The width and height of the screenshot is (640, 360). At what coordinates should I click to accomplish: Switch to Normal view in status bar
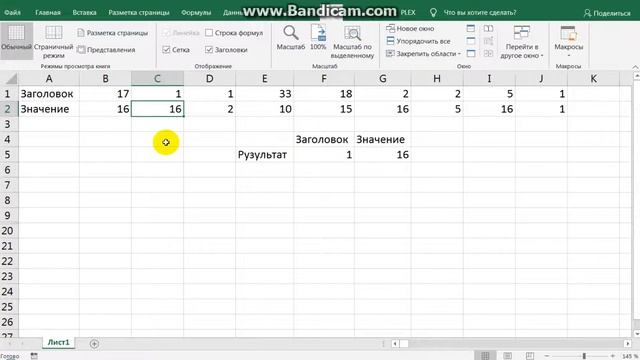pyautogui.click(x=485, y=356)
